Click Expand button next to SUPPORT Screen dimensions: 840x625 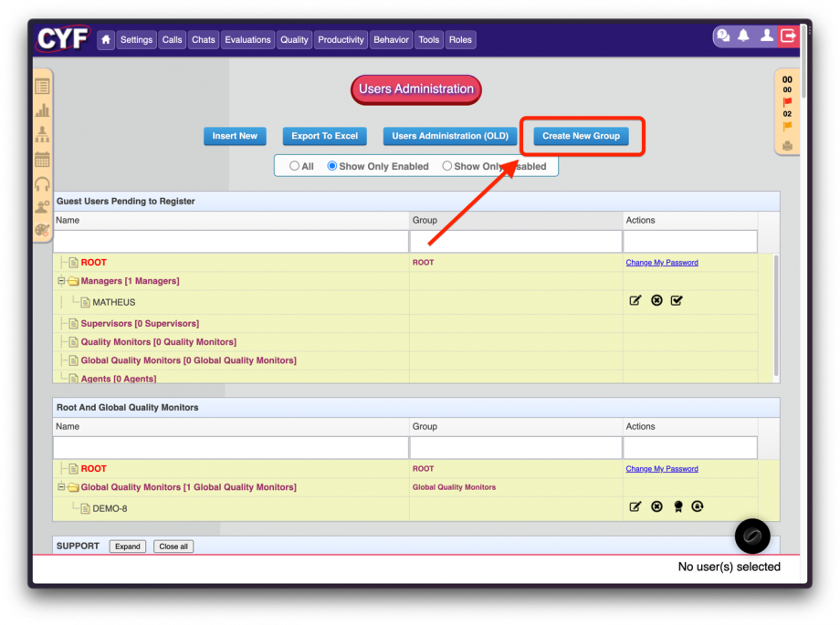pos(127,547)
